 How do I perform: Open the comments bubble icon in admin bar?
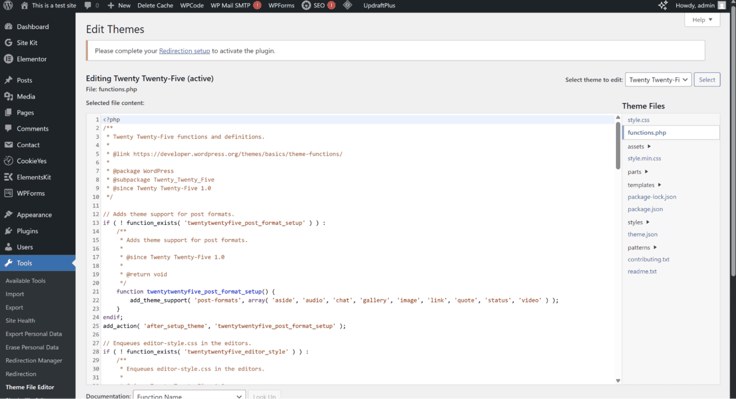(88, 6)
